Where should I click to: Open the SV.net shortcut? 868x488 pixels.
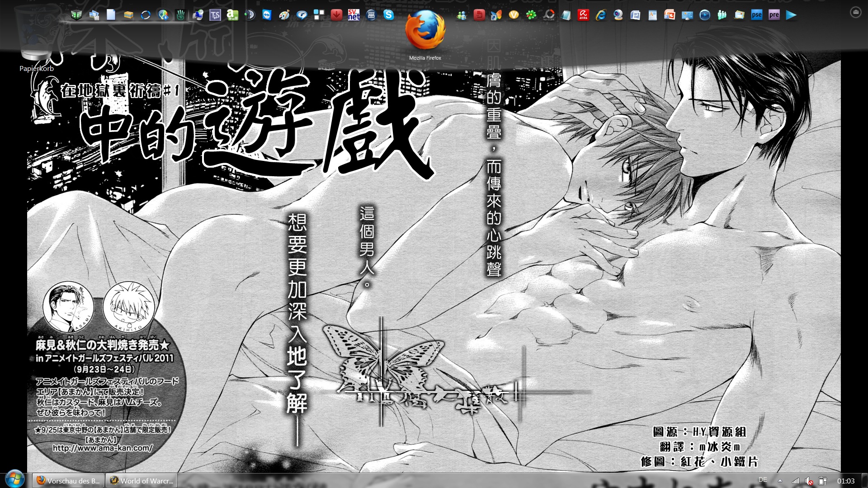tap(354, 15)
